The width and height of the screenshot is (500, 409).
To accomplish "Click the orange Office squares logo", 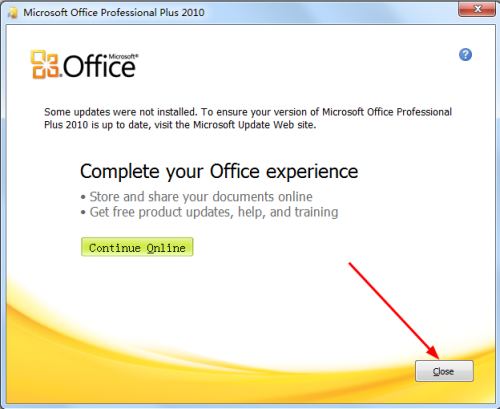I will tap(46, 65).
